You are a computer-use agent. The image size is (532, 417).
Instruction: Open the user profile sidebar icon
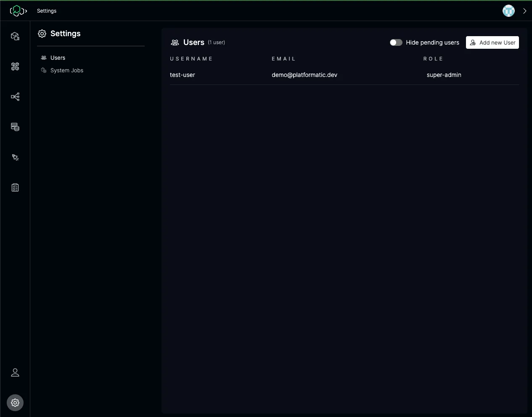pos(15,372)
